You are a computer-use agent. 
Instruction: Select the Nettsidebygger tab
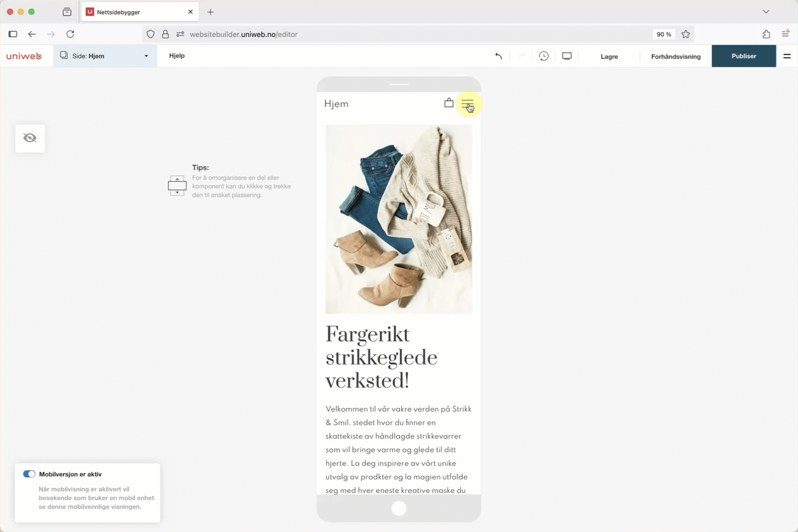pyautogui.click(x=140, y=12)
